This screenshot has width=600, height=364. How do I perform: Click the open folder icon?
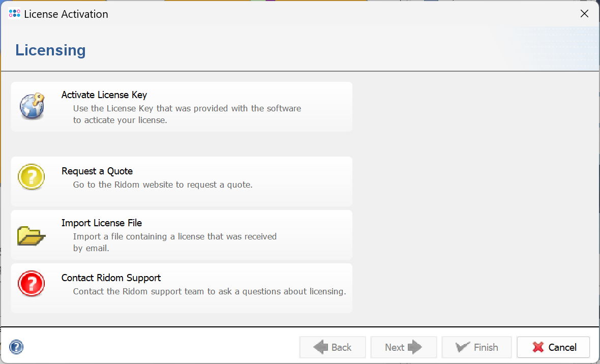(x=32, y=235)
